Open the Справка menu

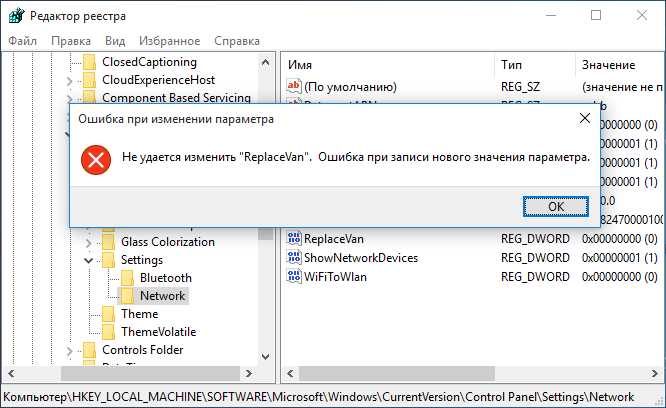pyautogui.click(x=237, y=41)
